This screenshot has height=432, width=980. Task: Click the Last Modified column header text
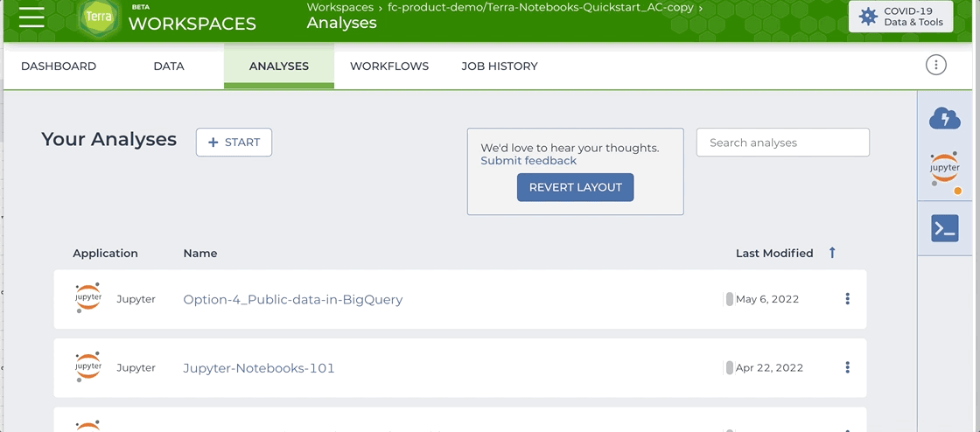click(774, 254)
